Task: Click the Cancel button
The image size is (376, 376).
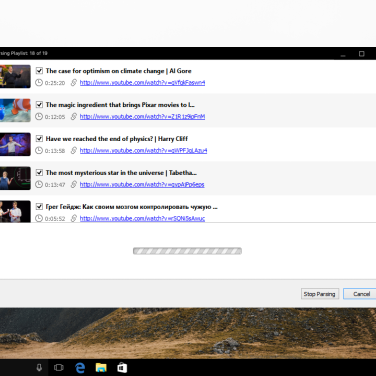Action: pos(361,294)
